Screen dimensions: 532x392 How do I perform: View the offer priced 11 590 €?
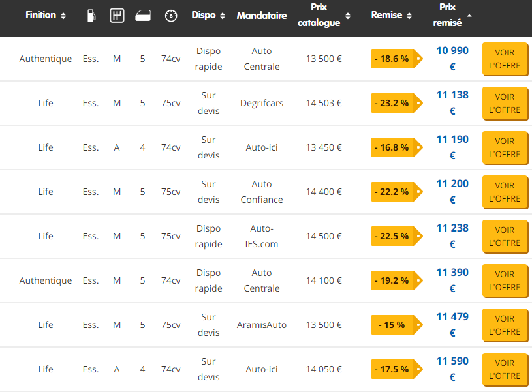(505, 370)
